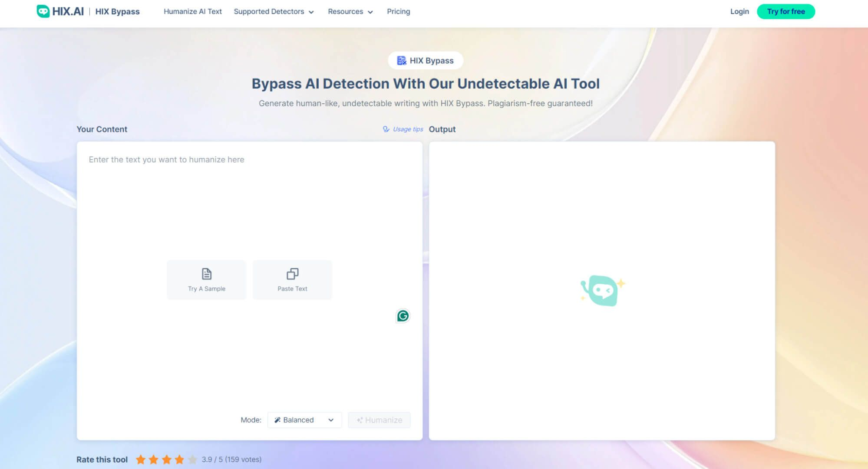Click the Paste Text clipboard icon
868x469 pixels.
(x=292, y=274)
